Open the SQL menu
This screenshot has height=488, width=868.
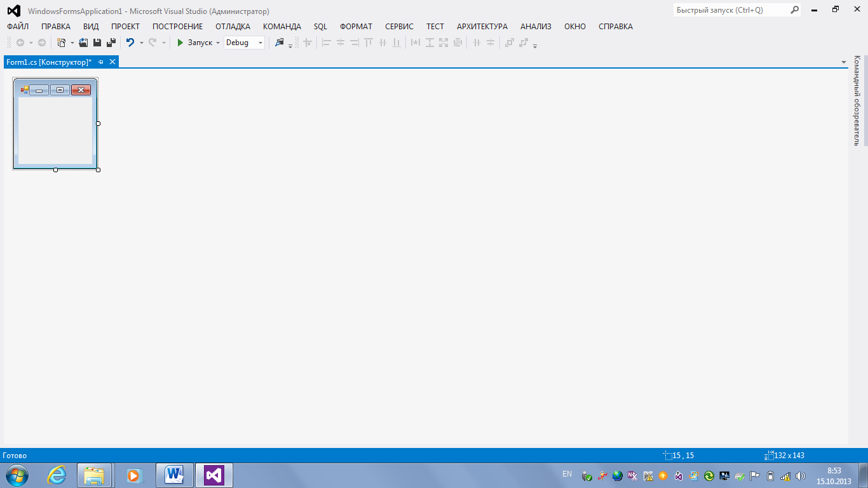(x=320, y=27)
